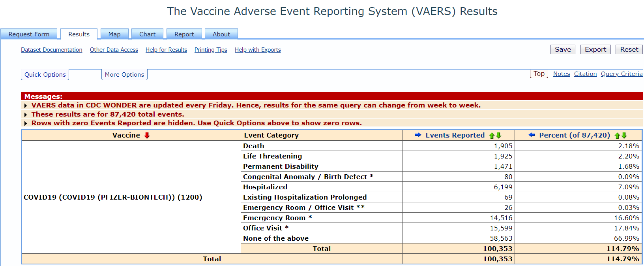Select the Results tab

(79, 34)
